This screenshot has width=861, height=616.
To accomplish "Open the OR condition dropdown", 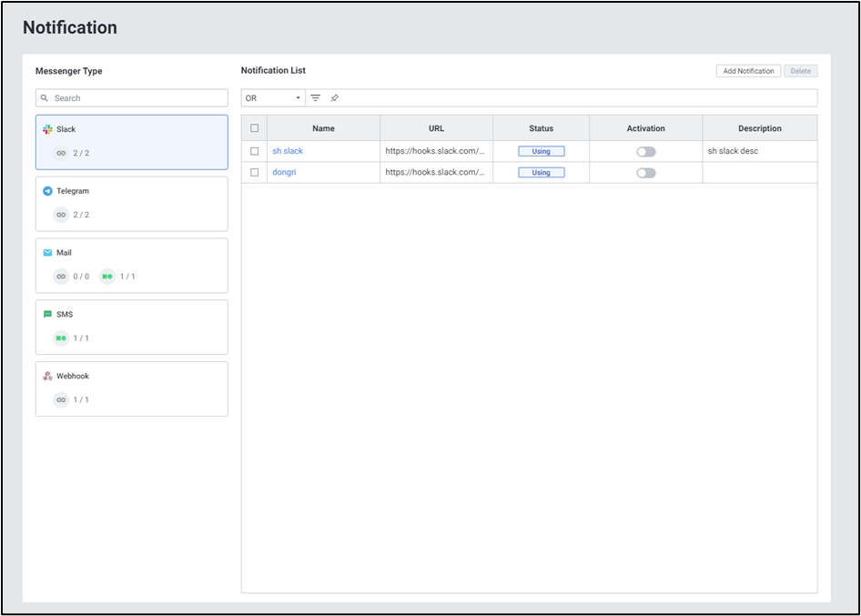I will click(273, 98).
